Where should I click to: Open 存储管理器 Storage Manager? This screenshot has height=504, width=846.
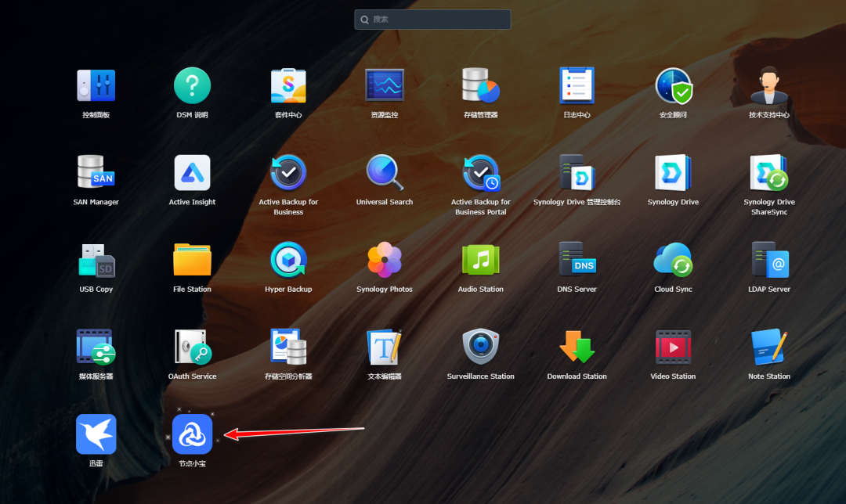point(481,86)
